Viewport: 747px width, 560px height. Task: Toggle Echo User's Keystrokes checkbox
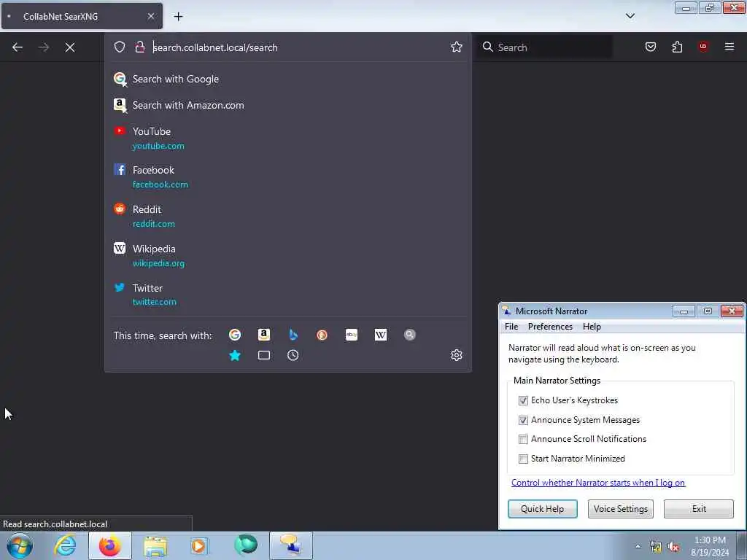523,400
